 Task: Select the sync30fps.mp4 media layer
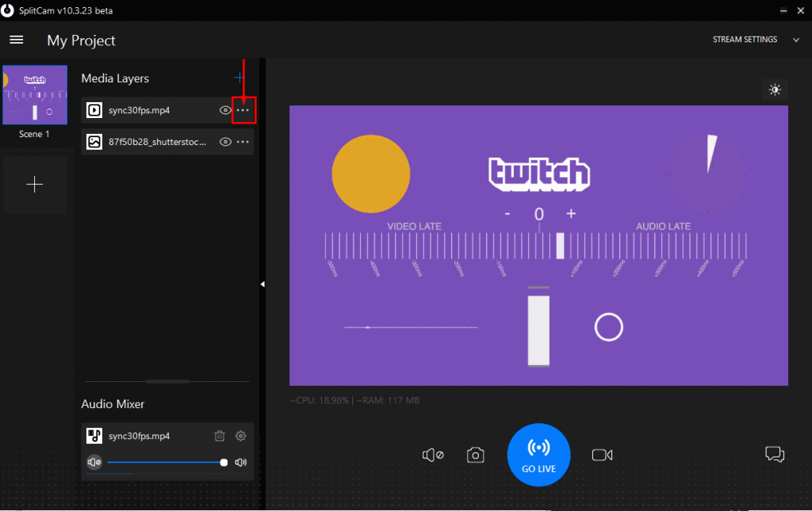tap(167, 110)
